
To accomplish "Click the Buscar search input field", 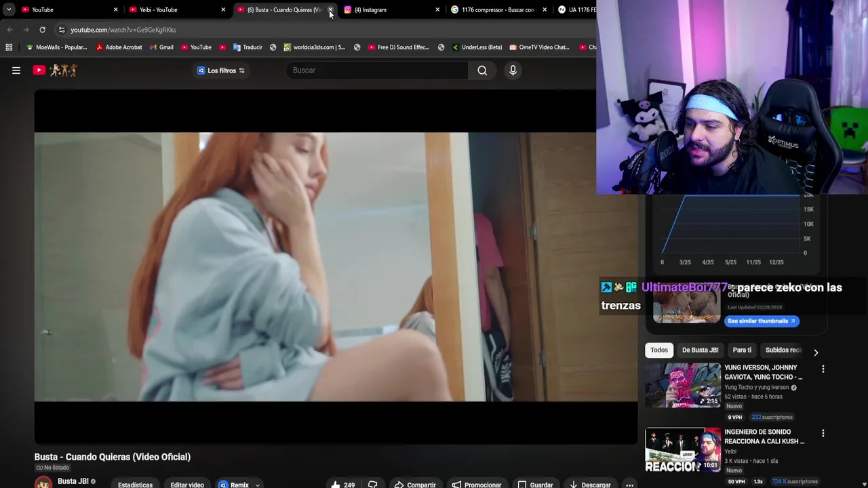I will coord(377,70).
